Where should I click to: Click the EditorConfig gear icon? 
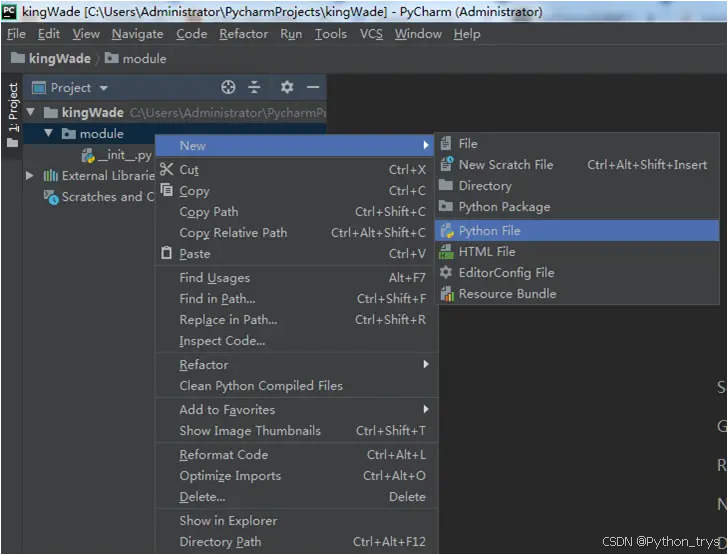pyautogui.click(x=446, y=272)
